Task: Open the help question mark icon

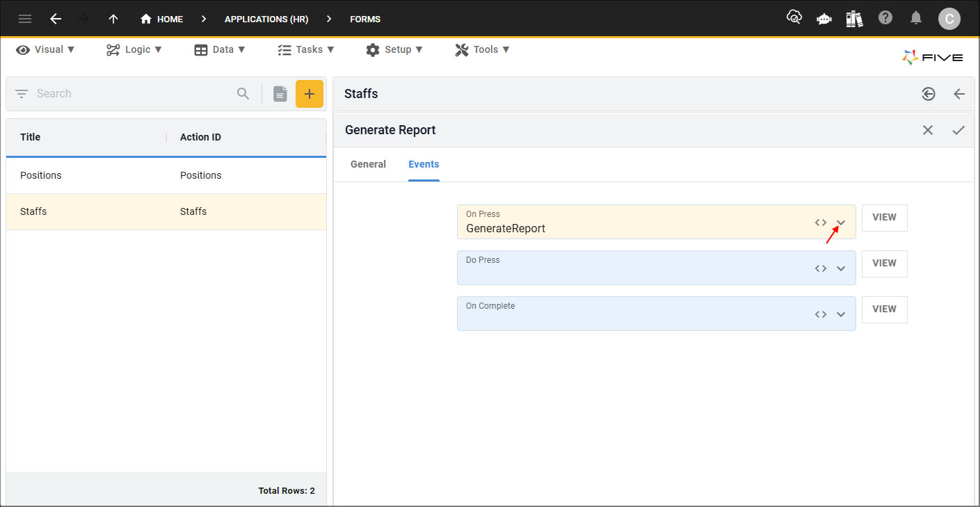Action: click(x=885, y=18)
